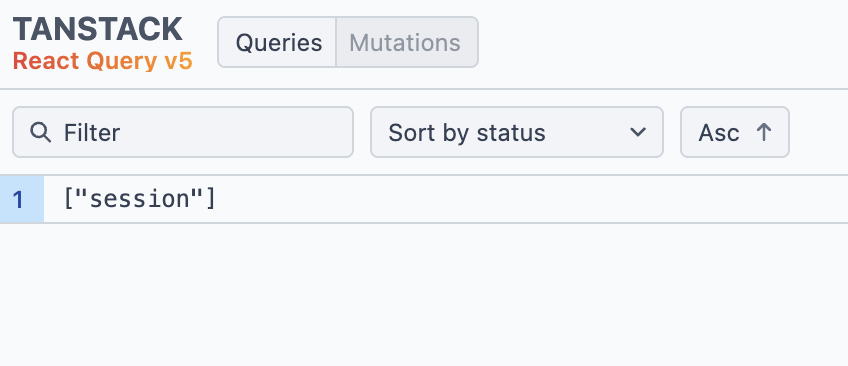Focus the Filter text field
Viewport: 848px width, 366px height.
pyautogui.click(x=183, y=132)
